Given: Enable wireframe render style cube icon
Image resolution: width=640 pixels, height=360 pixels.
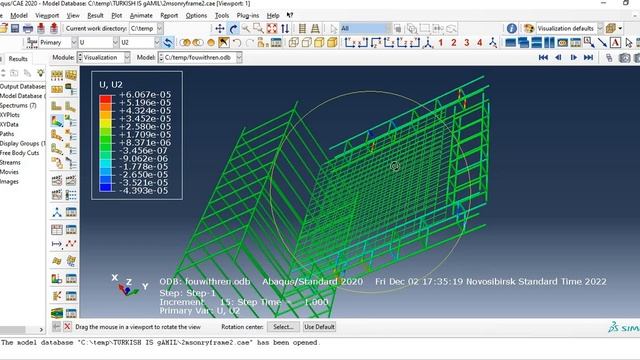Looking at the screenshot, I should [293, 42].
